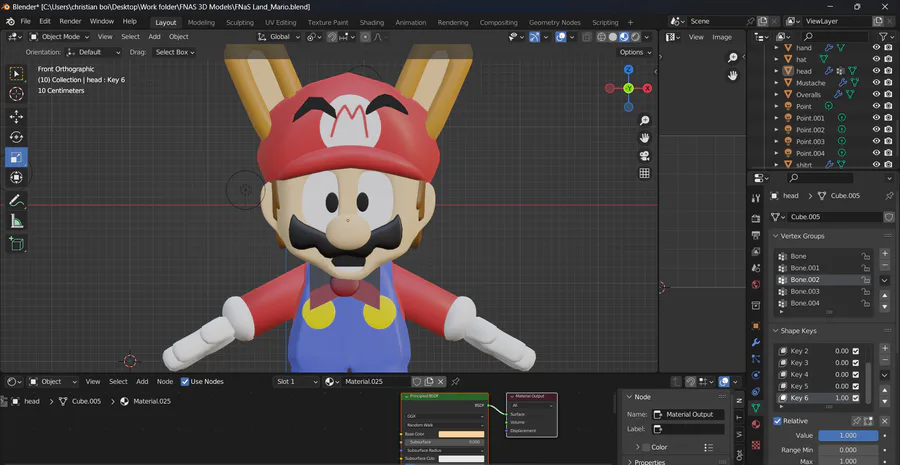Toggle the Use Nodes checkbox
The image size is (900, 465).
pos(185,381)
